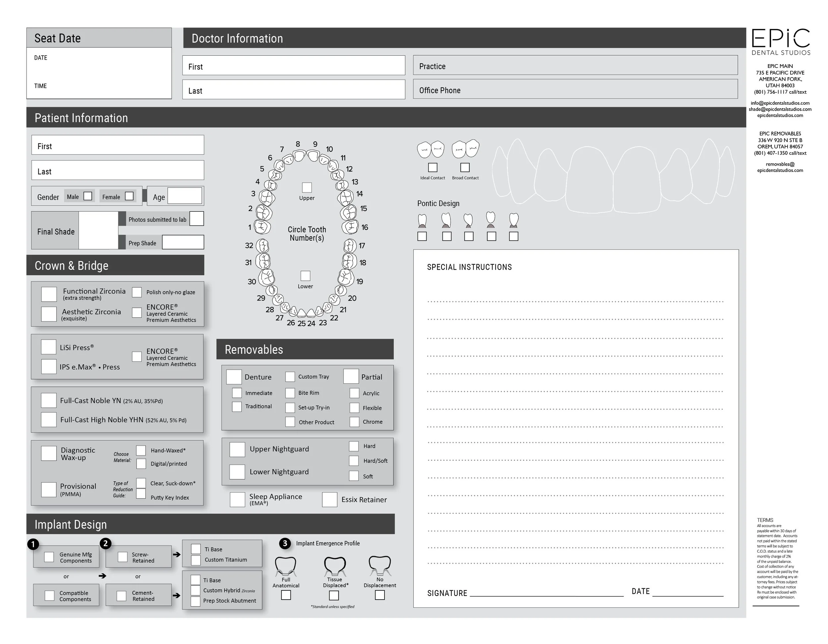Select the No Displacement emergence profile icon
The image size is (828, 644).
(x=380, y=565)
